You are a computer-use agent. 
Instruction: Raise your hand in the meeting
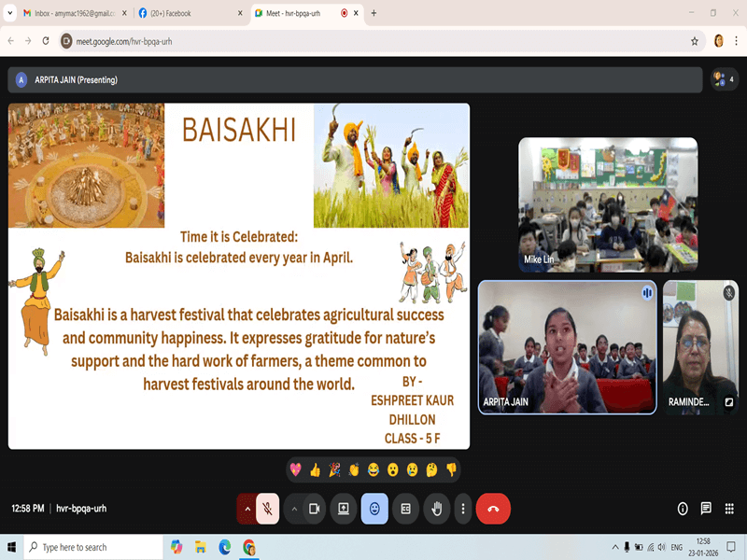436,509
